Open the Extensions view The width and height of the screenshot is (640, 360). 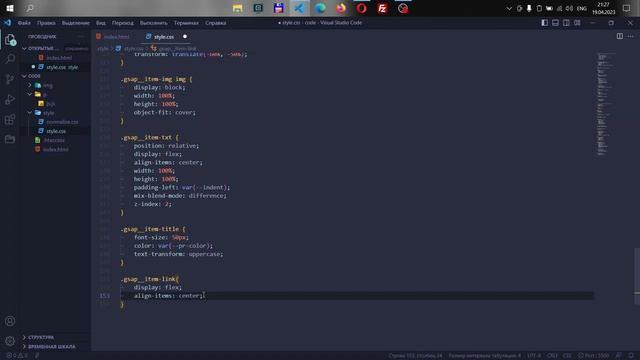(x=10, y=119)
